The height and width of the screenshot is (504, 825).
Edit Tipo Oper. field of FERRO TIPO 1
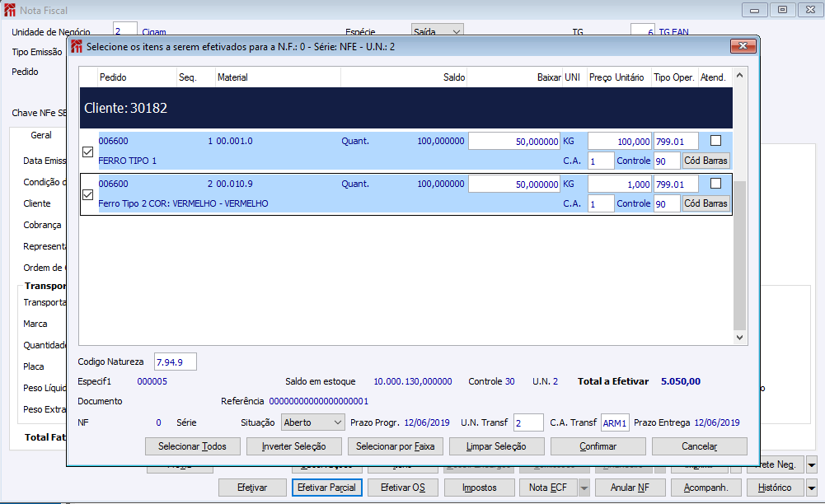[676, 142]
